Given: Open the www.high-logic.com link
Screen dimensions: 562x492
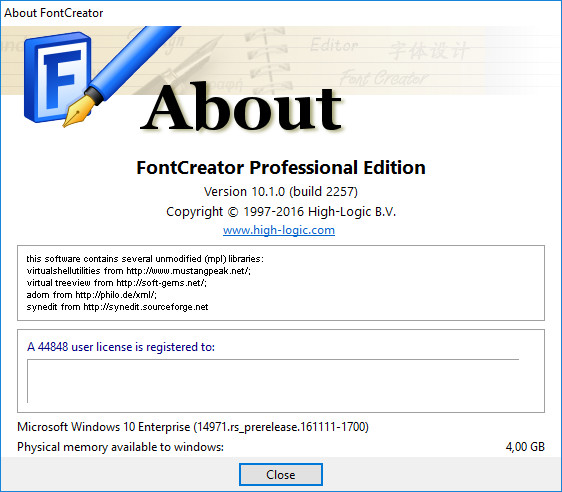Looking at the screenshot, I should [279, 230].
